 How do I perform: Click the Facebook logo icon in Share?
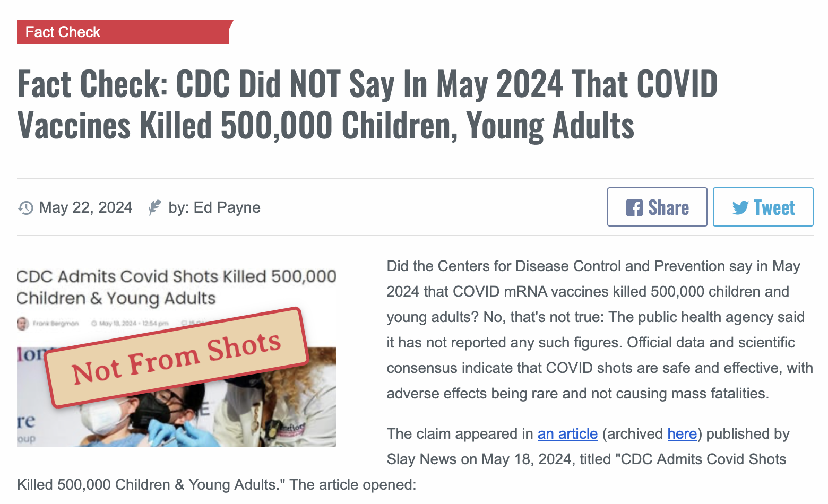[634, 207]
